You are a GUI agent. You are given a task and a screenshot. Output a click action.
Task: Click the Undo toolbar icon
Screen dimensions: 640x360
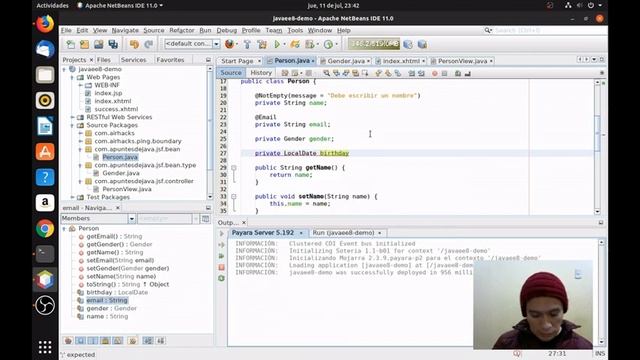(x=134, y=44)
